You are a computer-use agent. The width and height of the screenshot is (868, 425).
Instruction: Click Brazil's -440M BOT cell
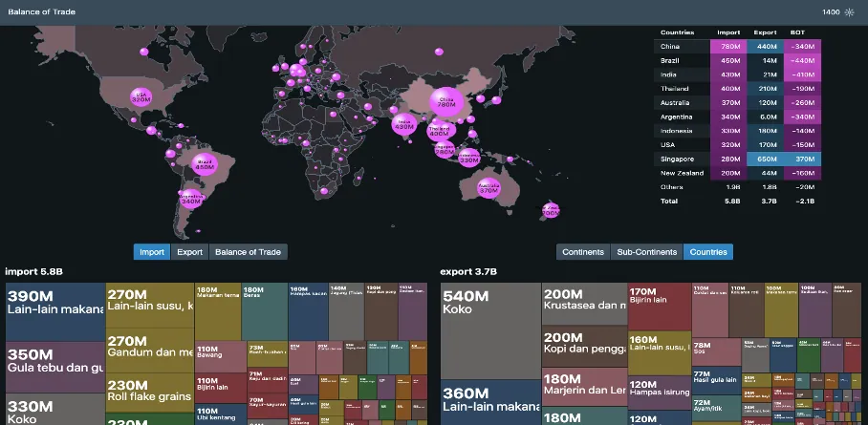(x=802, y=61)
